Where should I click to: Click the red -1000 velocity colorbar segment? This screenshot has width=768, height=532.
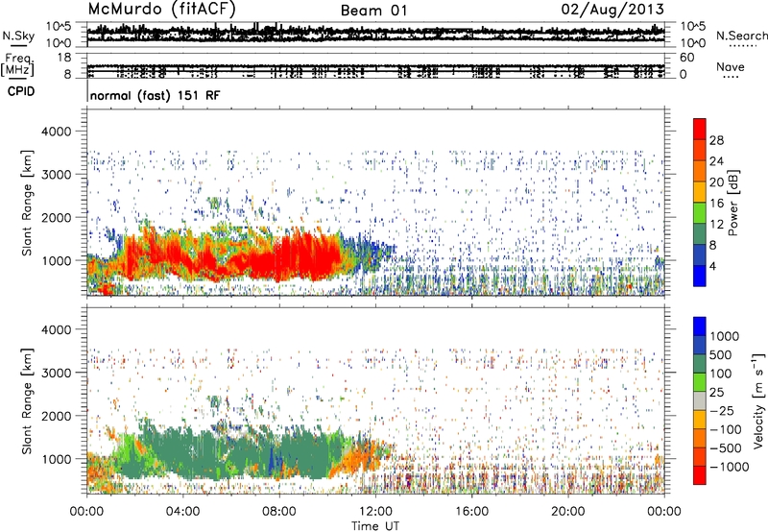point(700,475)
